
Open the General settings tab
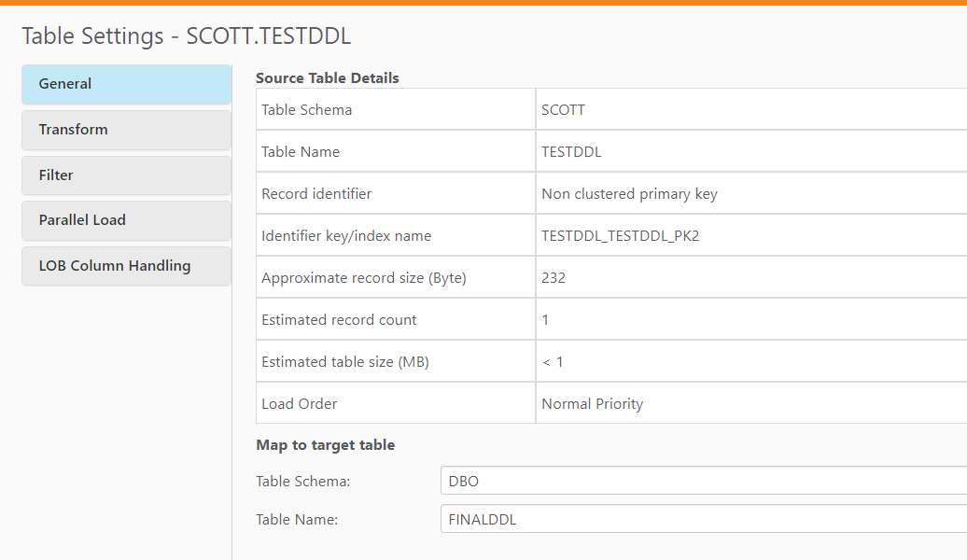pos(126,84)
